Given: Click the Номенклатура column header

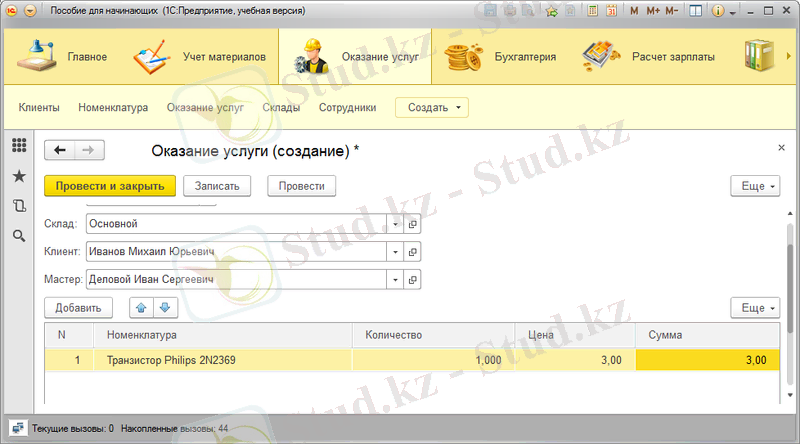Looking at the screenshot, I should [x=222, y=335].
